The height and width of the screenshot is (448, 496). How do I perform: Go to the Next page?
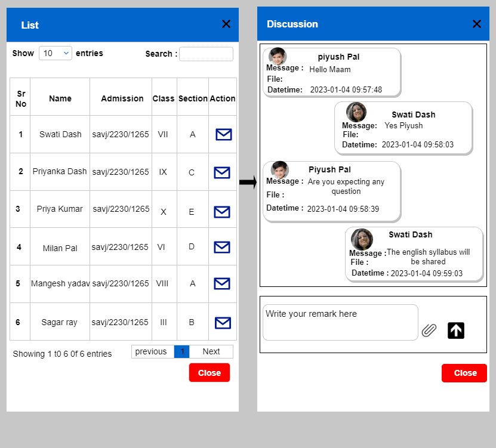211,351
